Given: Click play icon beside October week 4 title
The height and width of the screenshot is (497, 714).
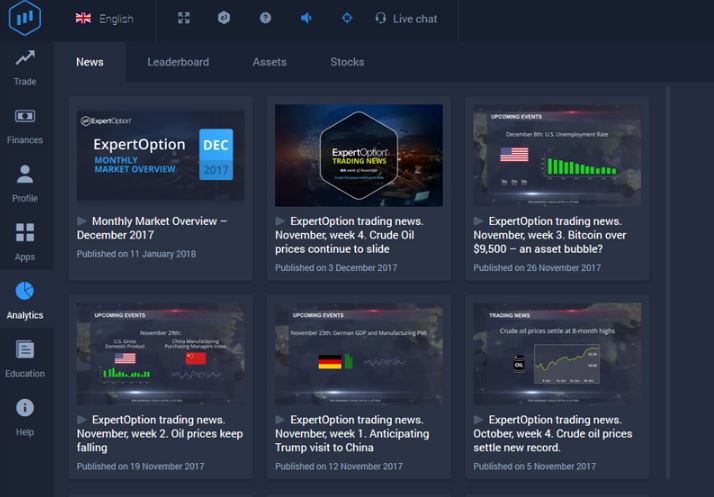Looking at the screenshot, I should (479, 420).
